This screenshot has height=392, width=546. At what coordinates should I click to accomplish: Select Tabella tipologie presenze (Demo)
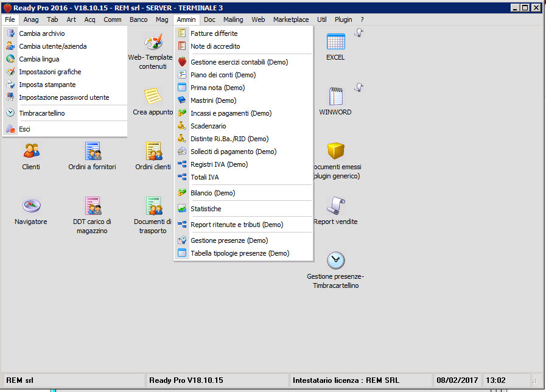[x=243, y=253]
